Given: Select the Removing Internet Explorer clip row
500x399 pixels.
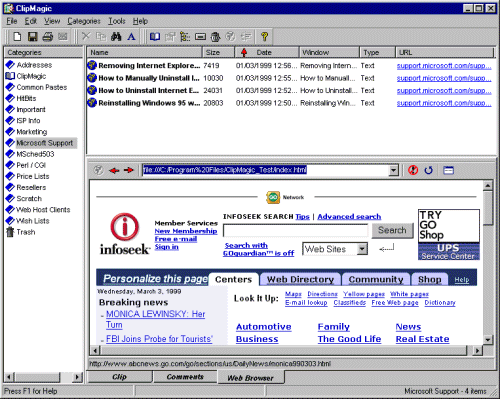Looking at the screenshot, I should pyautogui.click(x=289, y=66).
